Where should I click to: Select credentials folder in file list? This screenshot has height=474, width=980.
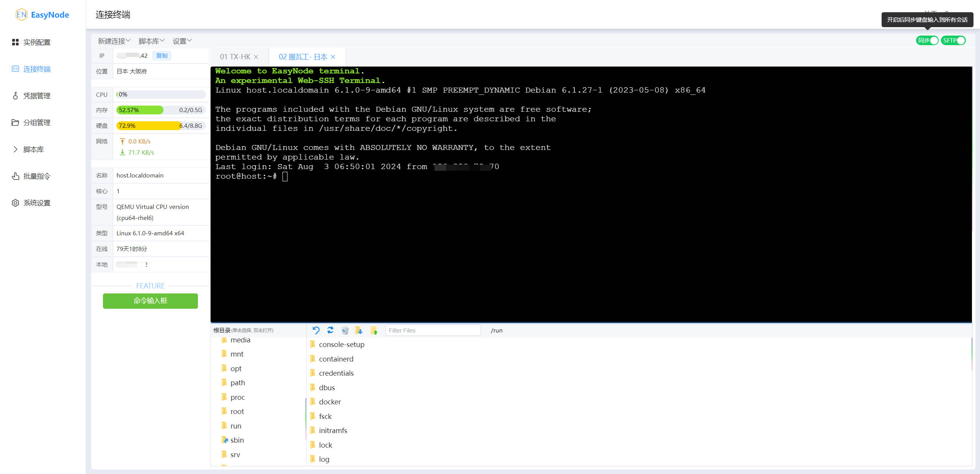[x=336, y=373]
